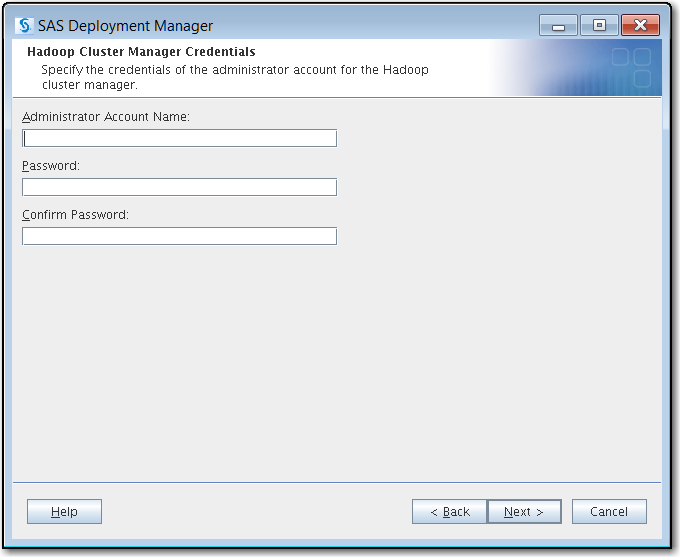Click the Confirm Password label
Image resolution: width=680 pixels, height=557 pixels.
tap(75, 215)
